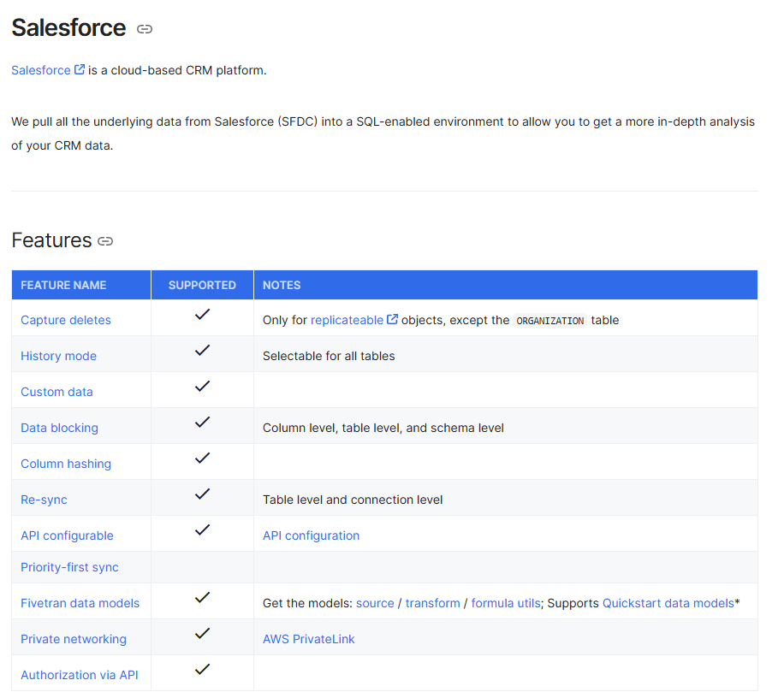Image resolution: width=784 pixels, height=698 pixels.
Task: Click anchor link icon beside Salesforce heading
Action: point(145,29)
